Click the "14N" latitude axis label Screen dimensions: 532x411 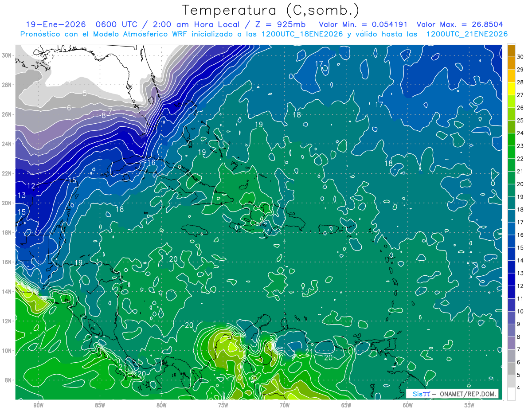pos(7,292)
